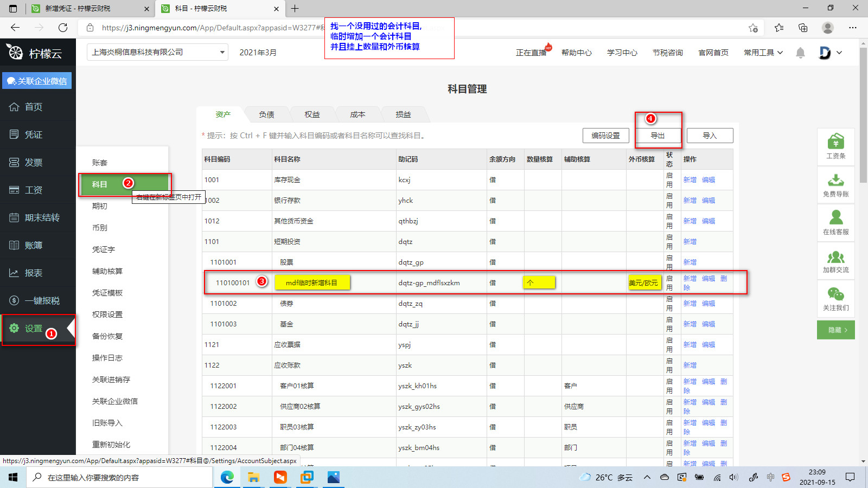Screen dimensions: 868x488
Task: Click the Windows taskbar search box
Action: pos(119,477)
